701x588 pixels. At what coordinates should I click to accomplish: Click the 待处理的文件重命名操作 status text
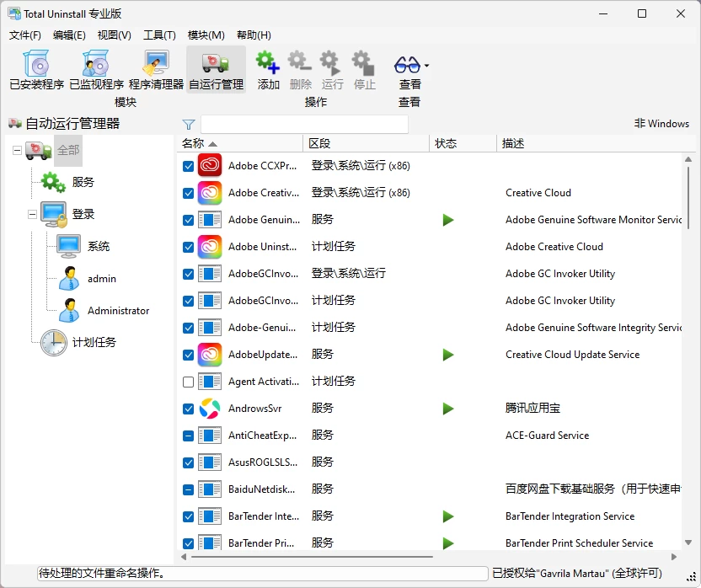point(102,573)
